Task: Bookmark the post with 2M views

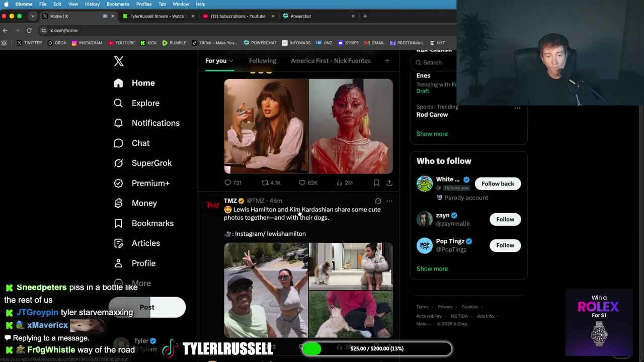Action: tap(376, 183)
